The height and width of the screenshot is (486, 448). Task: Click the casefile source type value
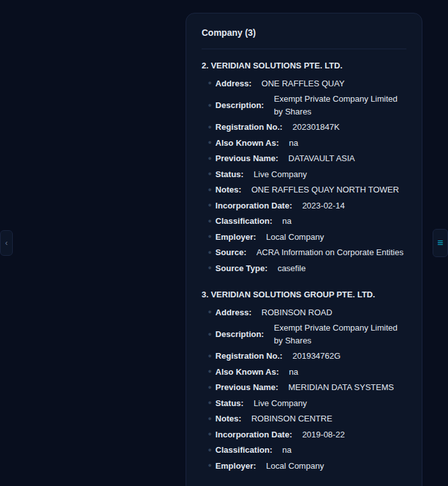[x=291, y=269]
